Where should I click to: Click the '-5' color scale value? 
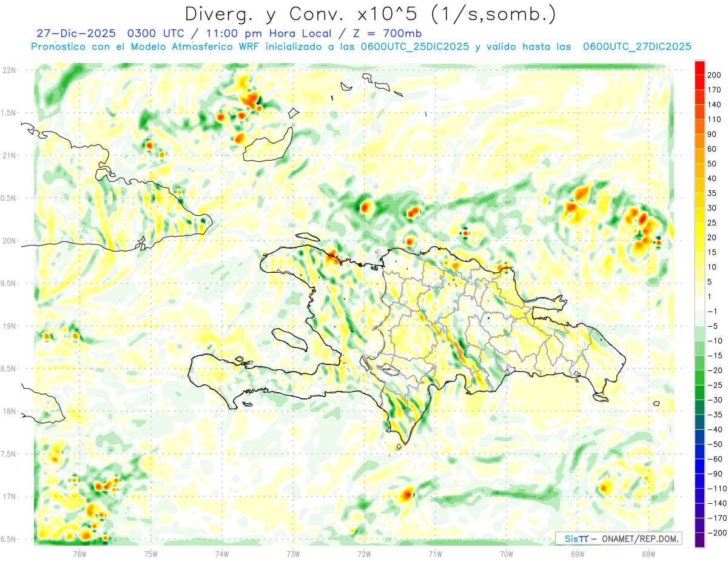point(713,326)
